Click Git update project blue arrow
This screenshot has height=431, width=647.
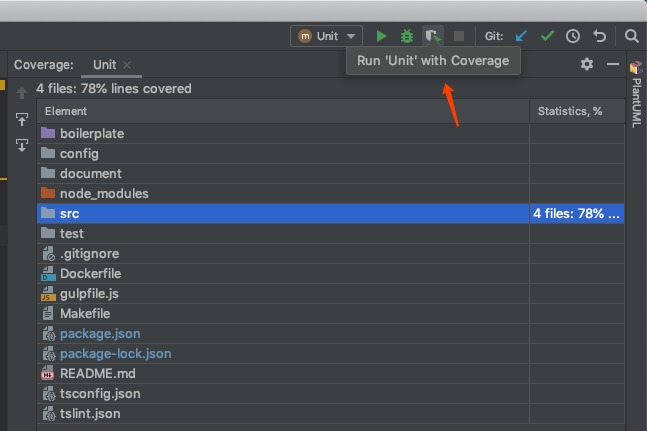coord(521,36)
